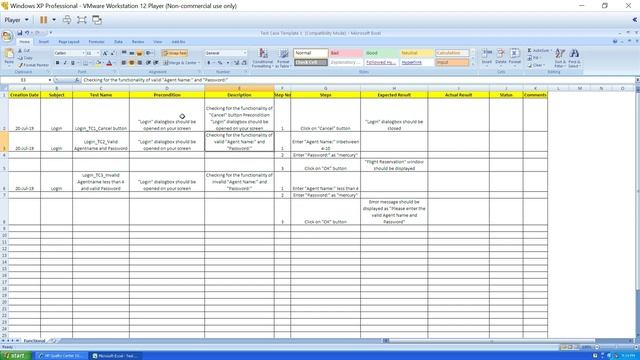Toggle the Wrap Text button

coord(174,53)
